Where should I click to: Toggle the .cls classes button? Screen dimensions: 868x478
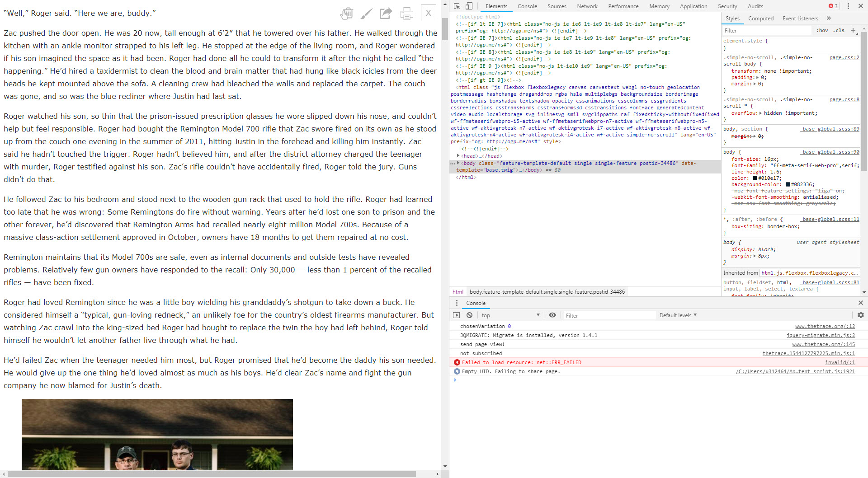(839, 31)
